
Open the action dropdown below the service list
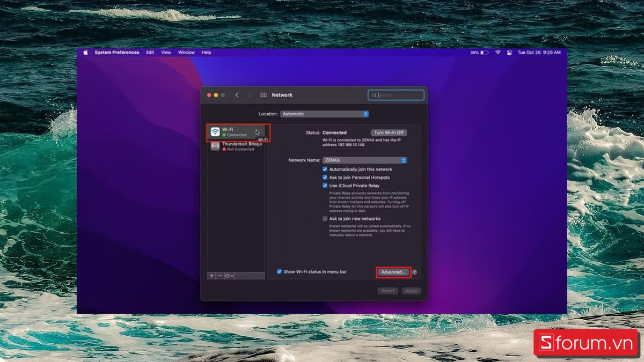(229, 275)
